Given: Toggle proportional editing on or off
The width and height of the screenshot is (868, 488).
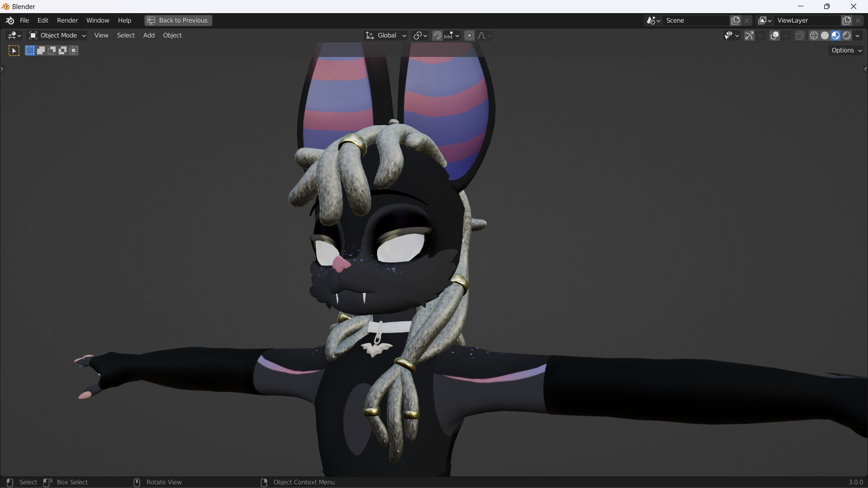Looking at the screenshot, I should click(x=469, y=35).
